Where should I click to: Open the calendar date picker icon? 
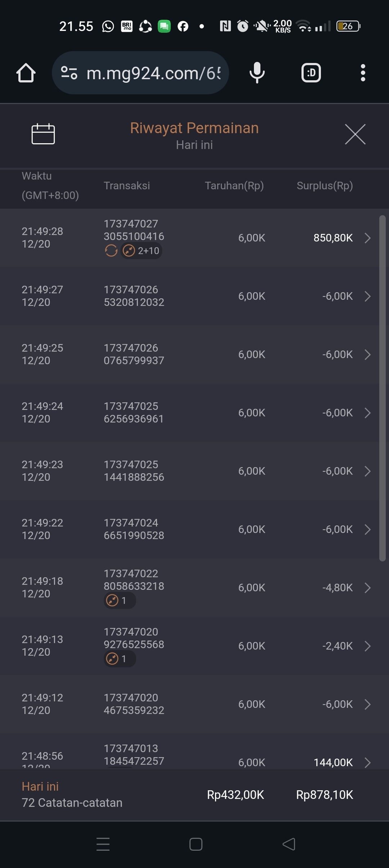coord(43,134)
